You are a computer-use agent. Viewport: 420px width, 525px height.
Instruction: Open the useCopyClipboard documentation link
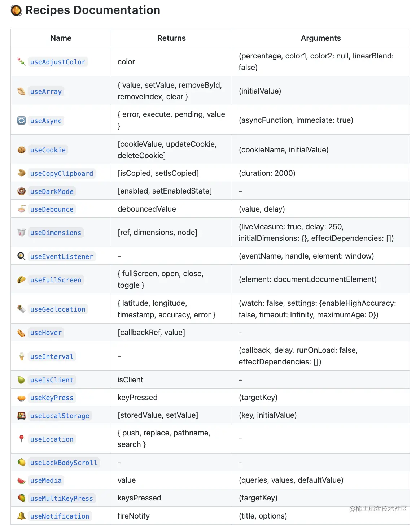tap(62, 174)
